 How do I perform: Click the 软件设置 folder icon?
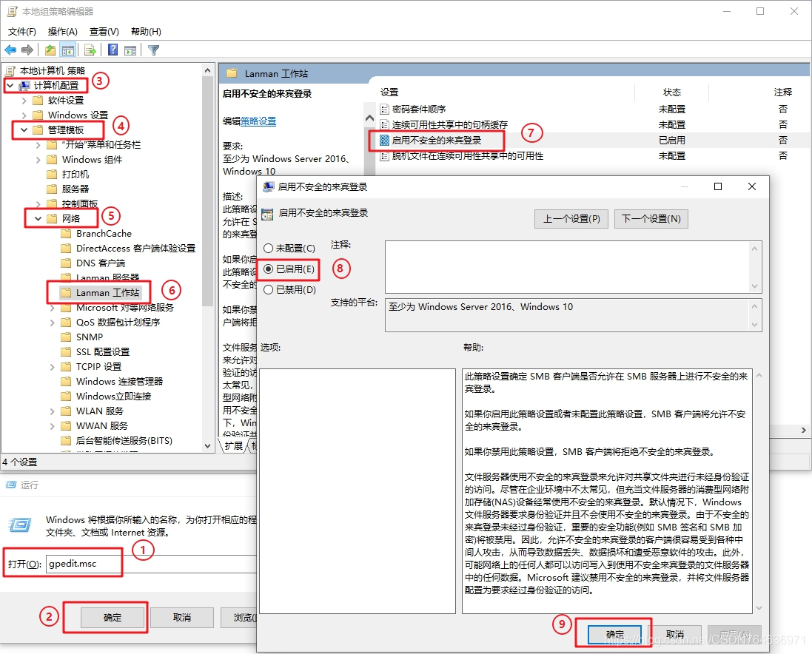[x=38, y=101]
